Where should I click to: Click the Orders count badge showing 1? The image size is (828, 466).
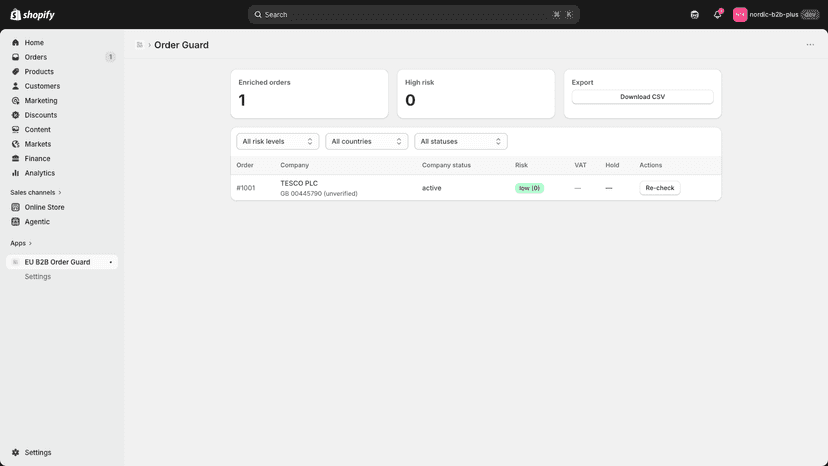coord(110,57)
